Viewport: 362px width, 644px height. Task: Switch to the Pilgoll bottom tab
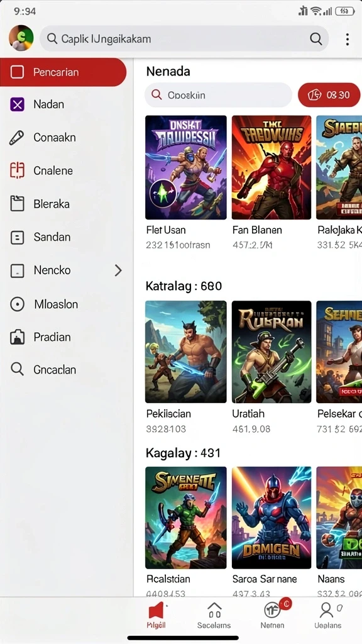156,615
